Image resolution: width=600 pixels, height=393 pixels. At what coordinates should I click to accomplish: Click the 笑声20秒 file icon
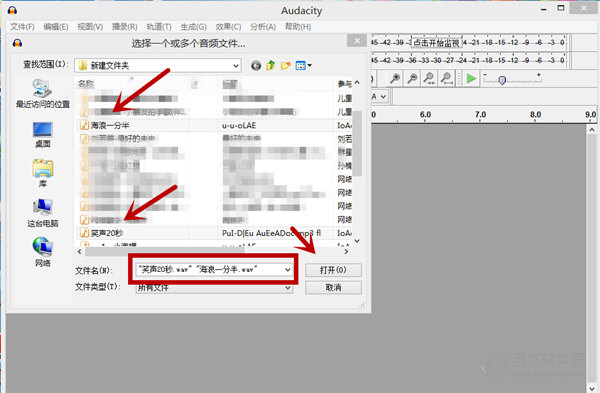(84, 233)
